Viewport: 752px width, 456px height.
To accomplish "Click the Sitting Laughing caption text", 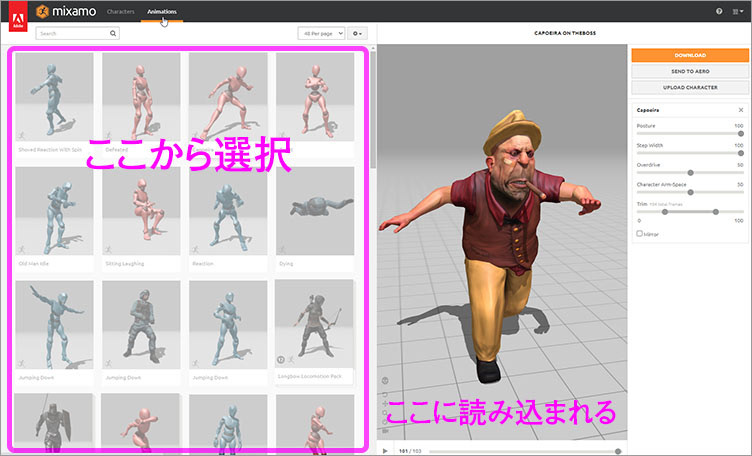I will 125,264.
